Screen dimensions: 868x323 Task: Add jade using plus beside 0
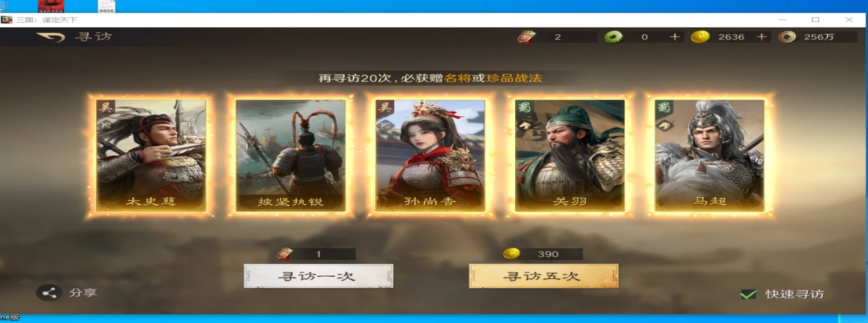point(675,37)
